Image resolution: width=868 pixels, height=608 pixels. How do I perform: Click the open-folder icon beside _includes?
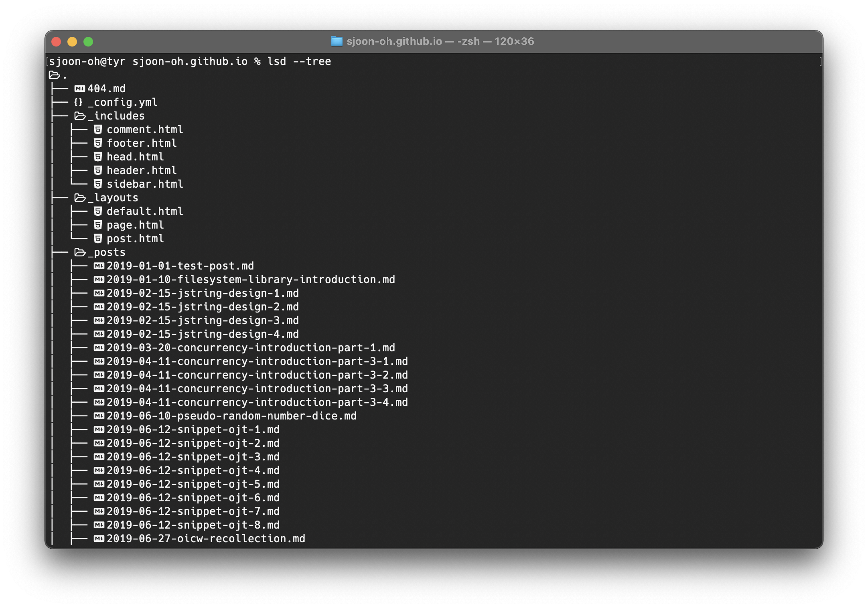click(x=80, y=116)
